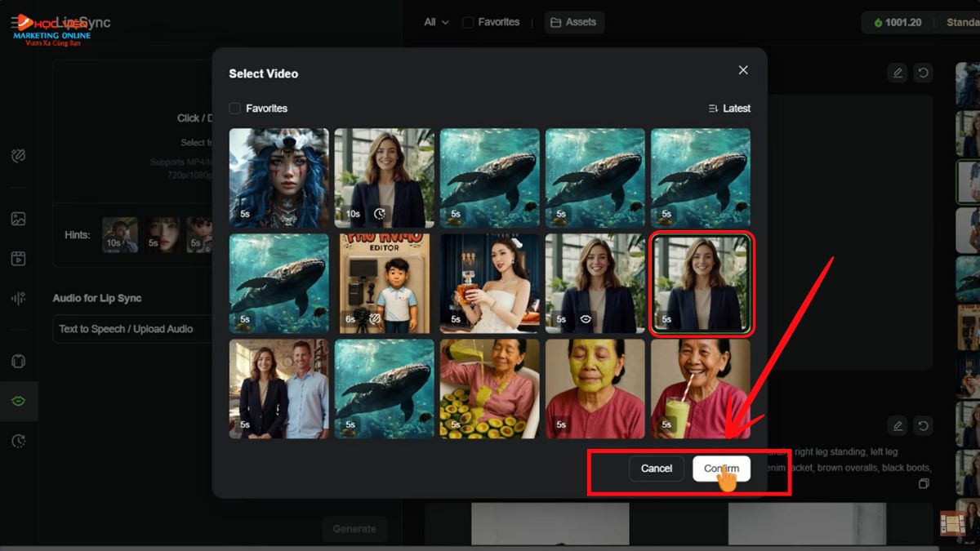
Task: Click the Confirm button
Action: (x=721, y=469)
